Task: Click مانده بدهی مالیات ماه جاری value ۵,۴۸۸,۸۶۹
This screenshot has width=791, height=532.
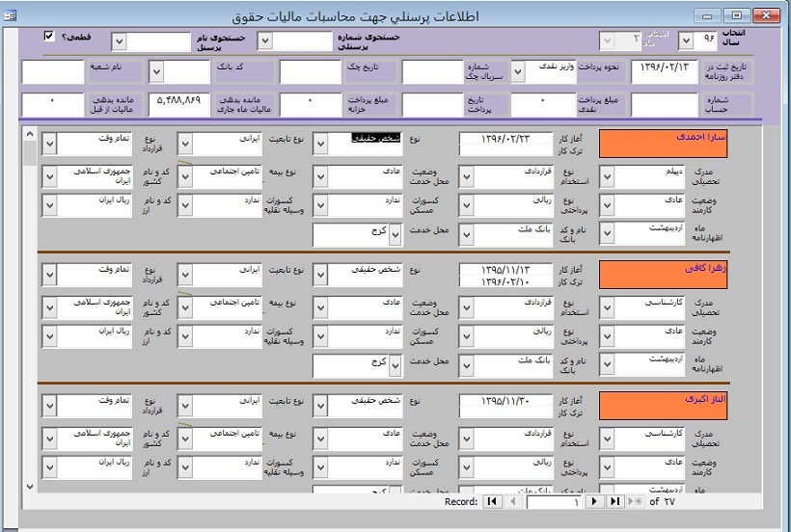Action: pos(179,105)
